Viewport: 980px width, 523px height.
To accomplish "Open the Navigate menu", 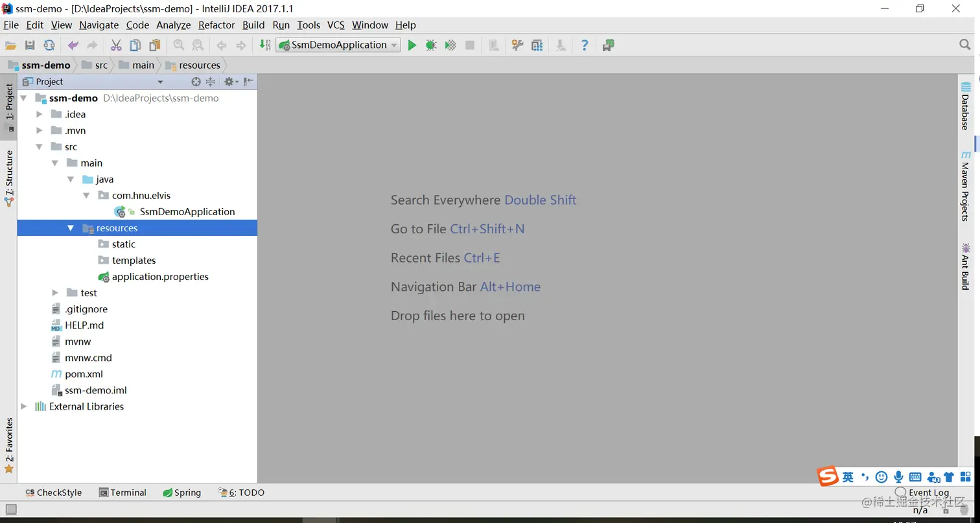I will (99, 25).
